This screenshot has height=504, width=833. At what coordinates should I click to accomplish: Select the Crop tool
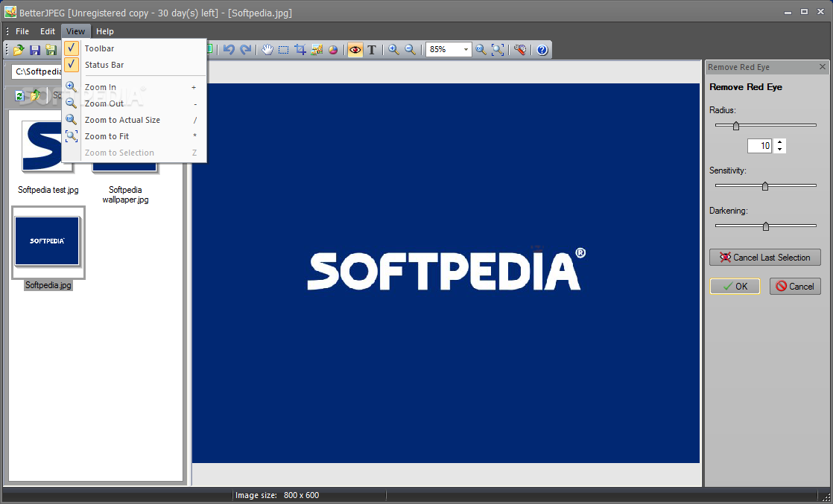(300, 50)
